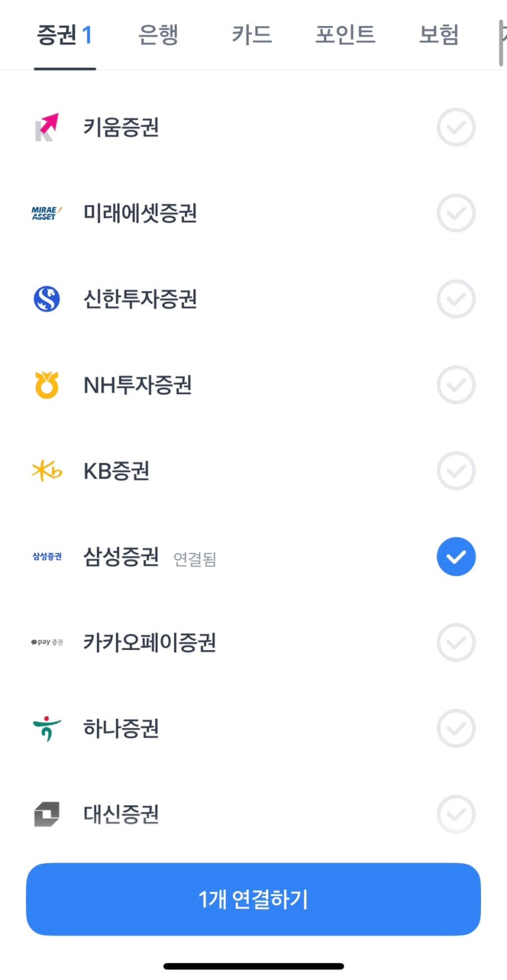Tap the Kiwoom Securities (키움증권) logo icon
Viewport: 507px width, 980px height.
(47, 128)
